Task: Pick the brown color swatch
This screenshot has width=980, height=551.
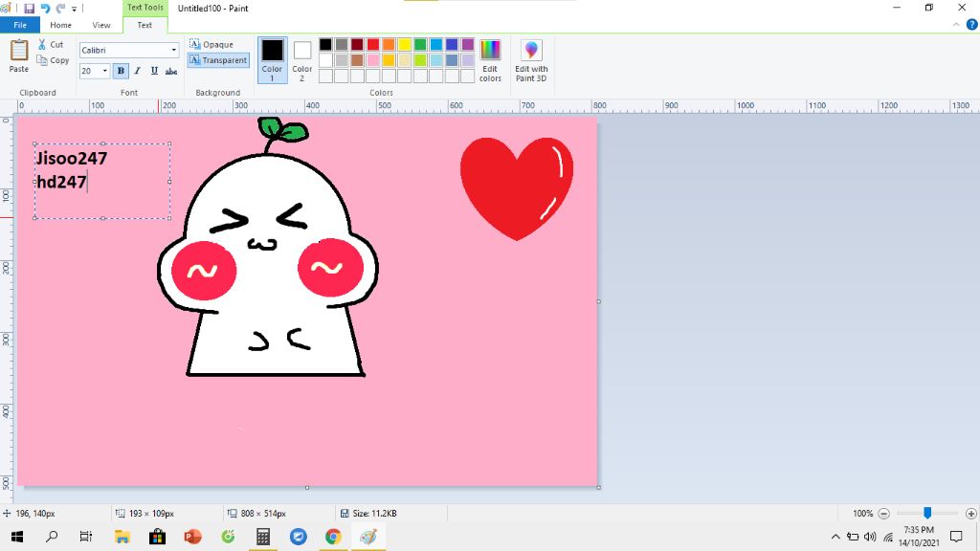Action: pos(357,60)
